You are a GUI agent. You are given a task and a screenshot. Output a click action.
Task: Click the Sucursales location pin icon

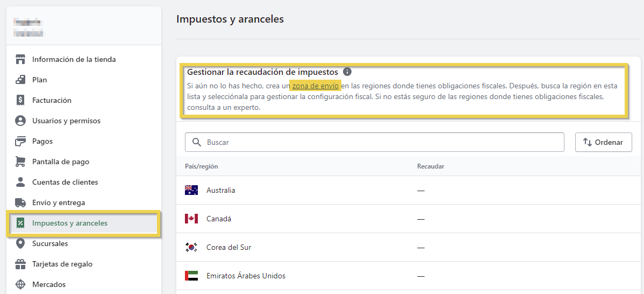(20, 243)
